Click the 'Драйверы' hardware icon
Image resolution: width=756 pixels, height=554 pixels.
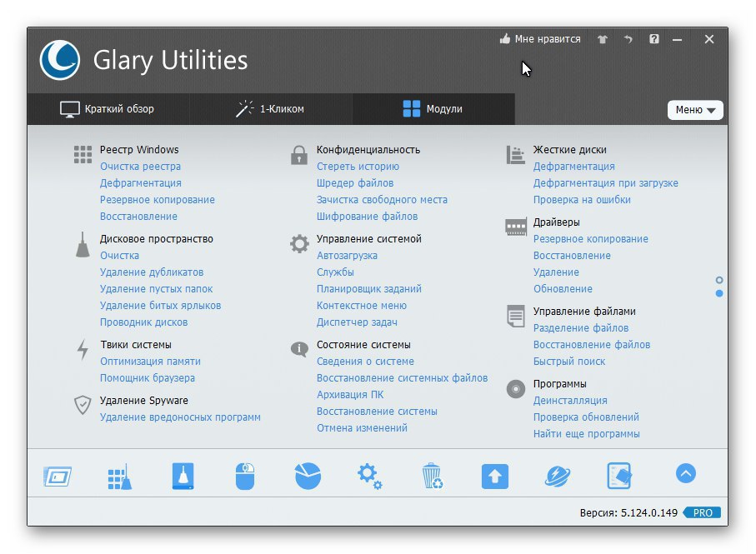point(515,227)
